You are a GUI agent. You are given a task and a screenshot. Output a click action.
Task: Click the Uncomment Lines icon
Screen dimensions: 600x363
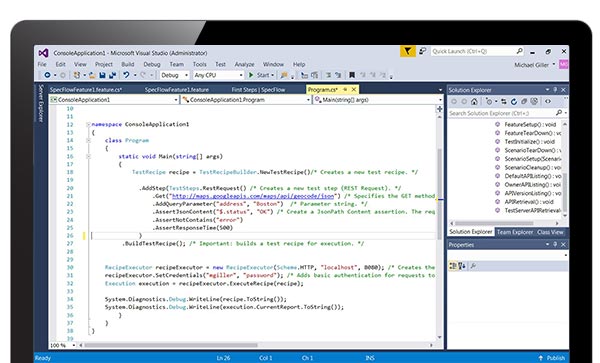coord(338,75)
